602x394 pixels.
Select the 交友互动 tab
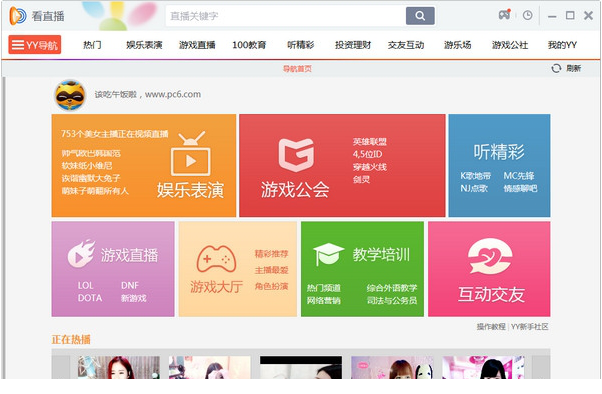(406, 45)
